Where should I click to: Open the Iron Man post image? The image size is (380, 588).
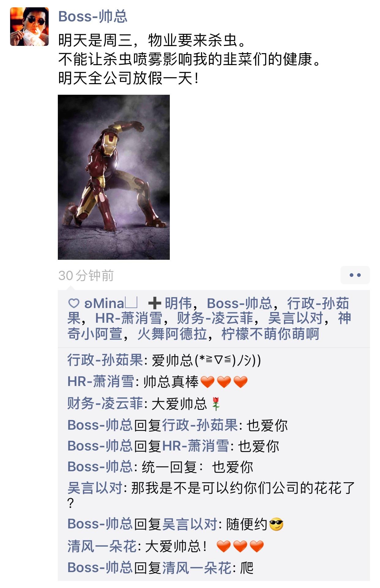[114, 177]
